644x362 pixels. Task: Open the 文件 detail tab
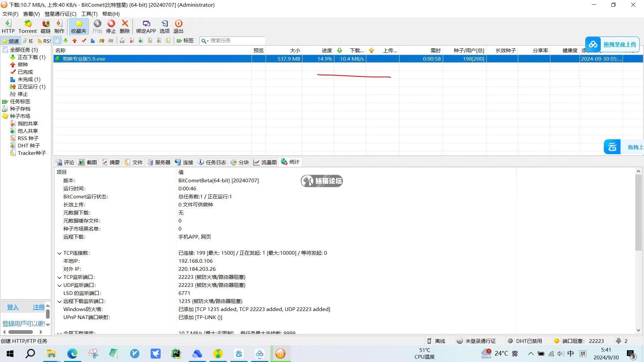[x=133, y=162]
